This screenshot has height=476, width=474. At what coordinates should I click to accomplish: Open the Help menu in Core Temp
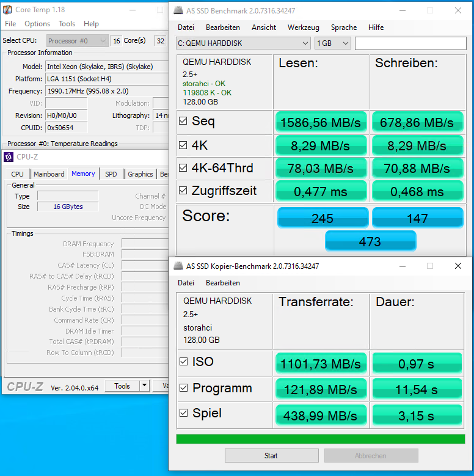[x=92, y=24]
